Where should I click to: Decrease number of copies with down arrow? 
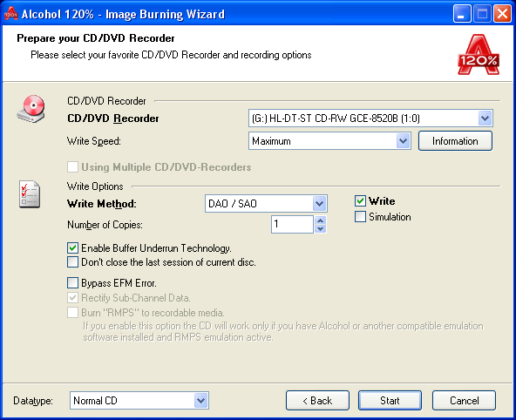coord(320,228)
